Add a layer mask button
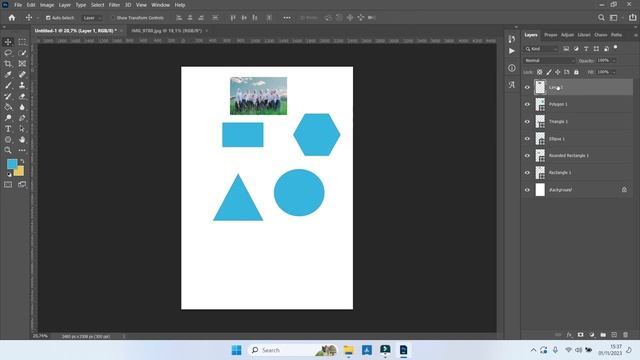 click(580, 335)
